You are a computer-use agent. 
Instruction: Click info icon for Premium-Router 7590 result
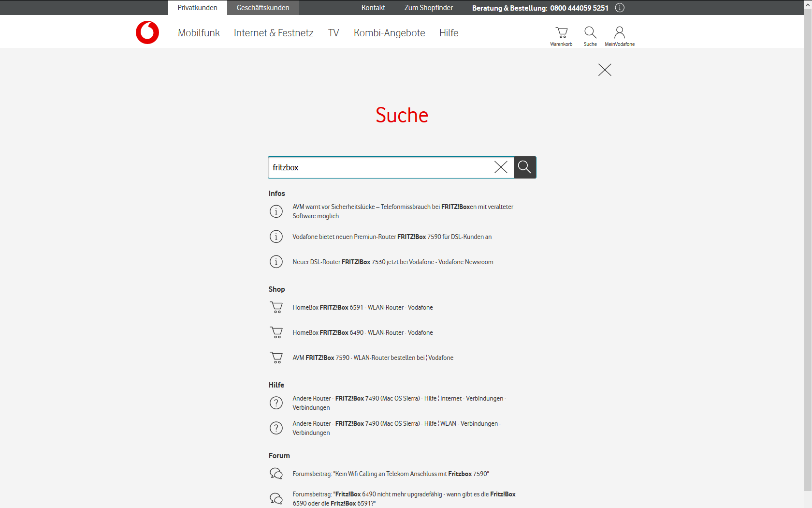pos(276,237)
